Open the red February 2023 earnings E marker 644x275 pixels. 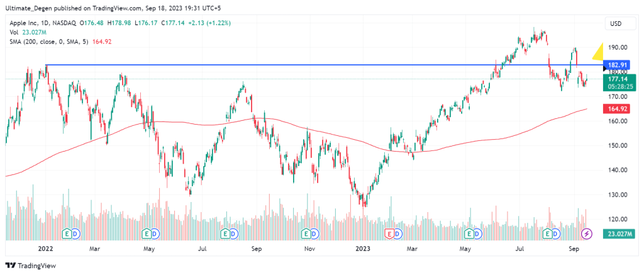tap(389, 234)
